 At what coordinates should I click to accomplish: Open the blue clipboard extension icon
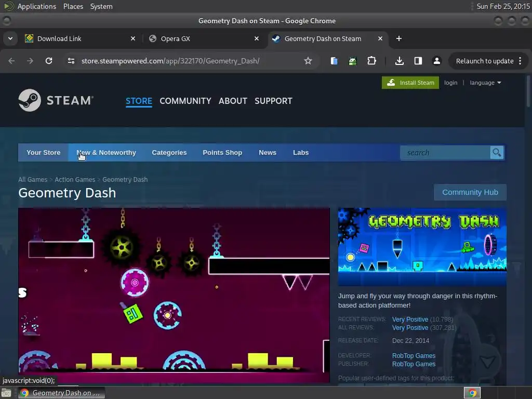334,61
